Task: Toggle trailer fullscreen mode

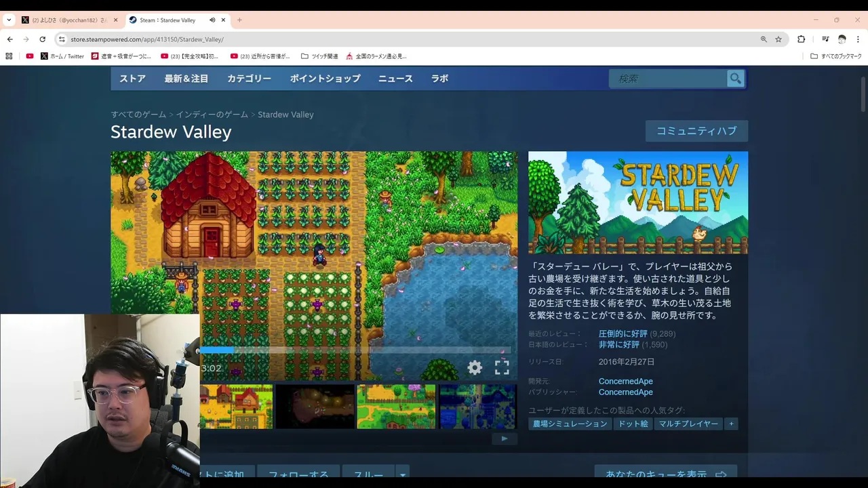Action: tap(502, 368)
